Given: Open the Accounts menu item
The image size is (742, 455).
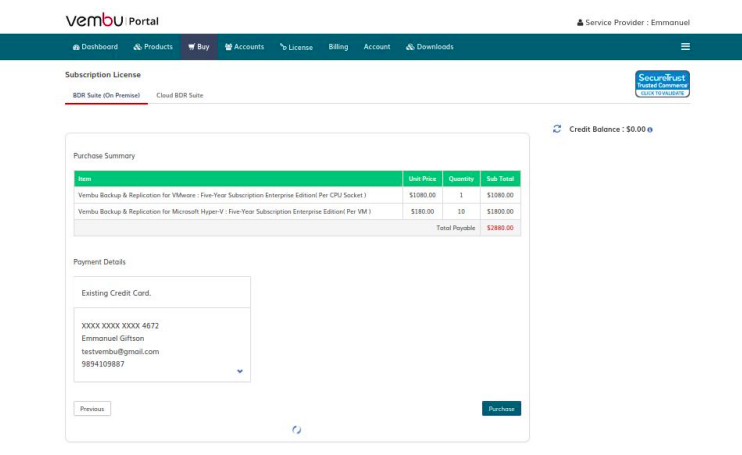Looking at the screenshot, I should [244, 47].
